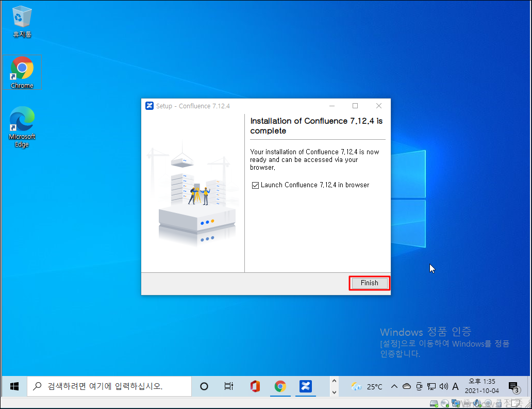
Task: Open Meet Now tray icon
Action: point(419,386)
